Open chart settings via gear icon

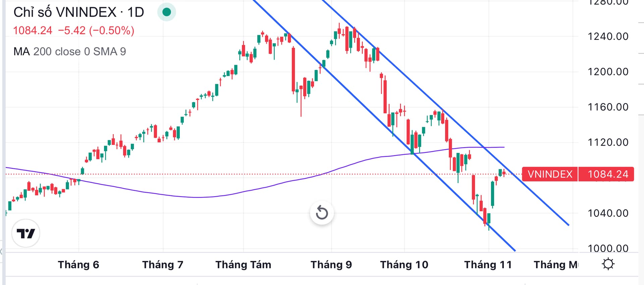tap(608, 264)
